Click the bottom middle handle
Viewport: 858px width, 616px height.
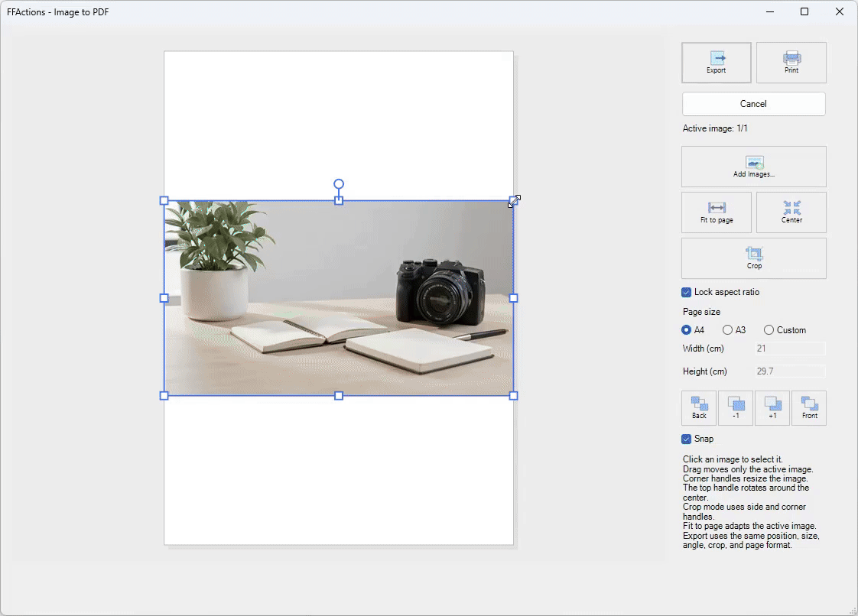pos(339,396)
